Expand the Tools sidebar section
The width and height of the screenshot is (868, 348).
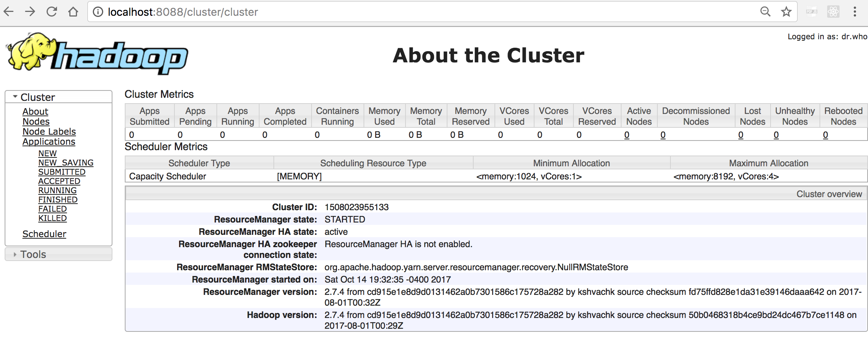[59, 254]
